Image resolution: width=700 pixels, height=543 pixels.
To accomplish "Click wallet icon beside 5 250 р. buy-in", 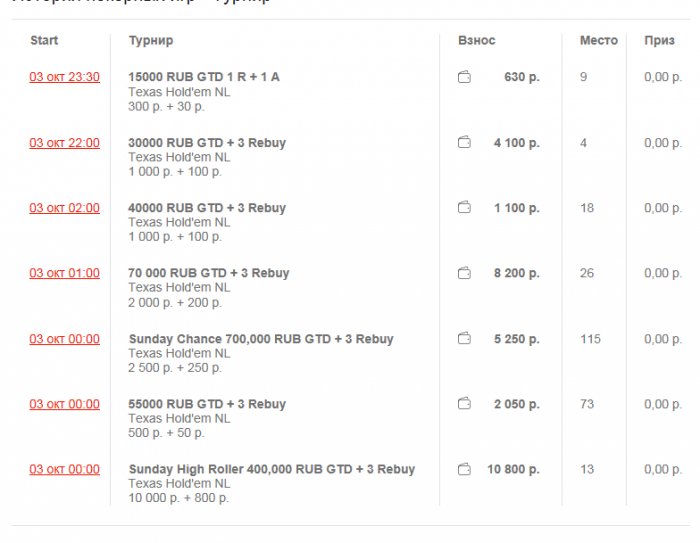I will click(464, 338).
